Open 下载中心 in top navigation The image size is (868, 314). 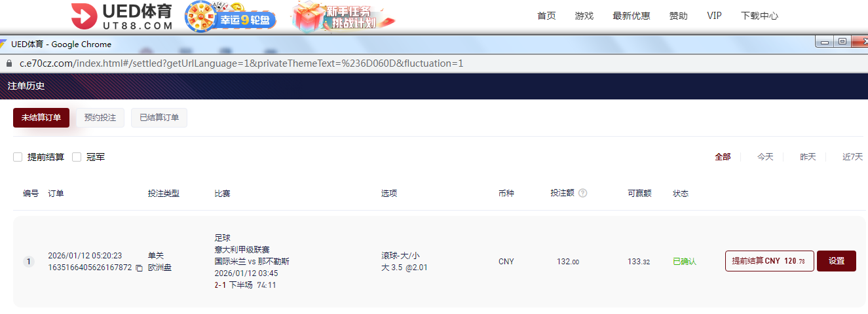pyautogui.click(x=760, y=16)
